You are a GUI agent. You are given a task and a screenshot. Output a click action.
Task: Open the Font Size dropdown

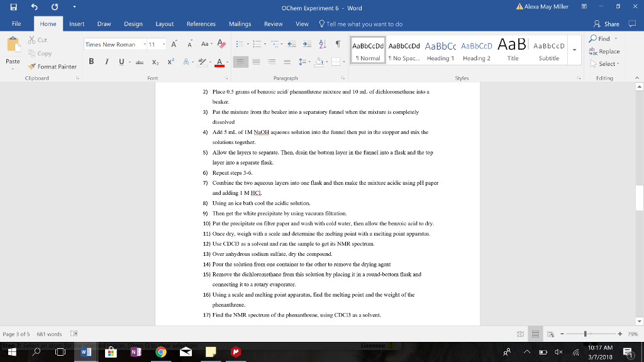(x=164, y=44)
